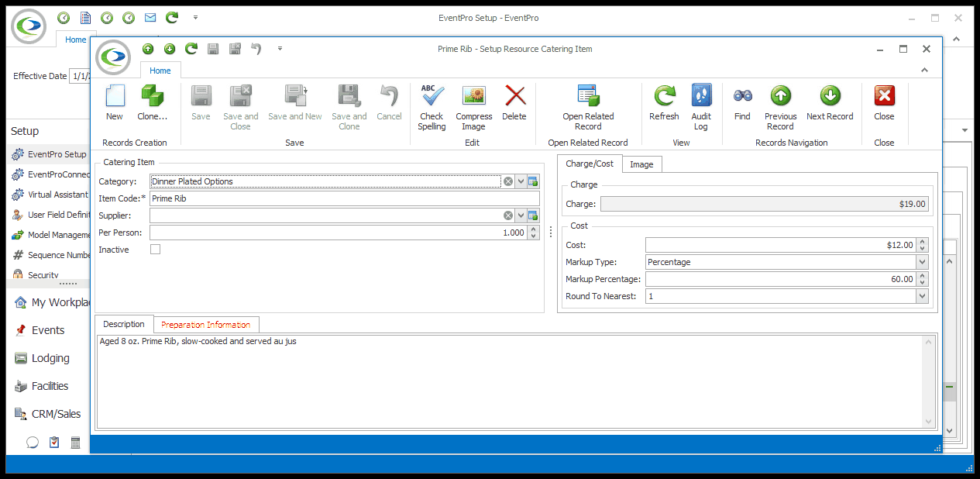Click the speech bubble icon in the navigation footer
Screen dimensions: 980x479
[33, 443]
